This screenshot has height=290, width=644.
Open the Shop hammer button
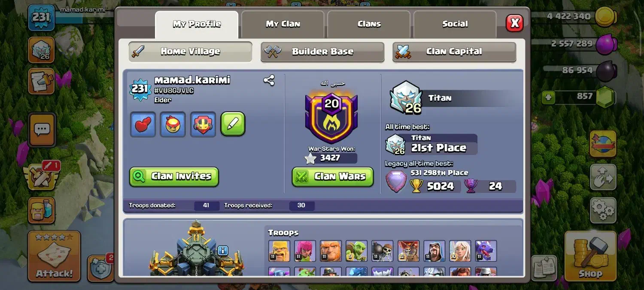(590, 256)
